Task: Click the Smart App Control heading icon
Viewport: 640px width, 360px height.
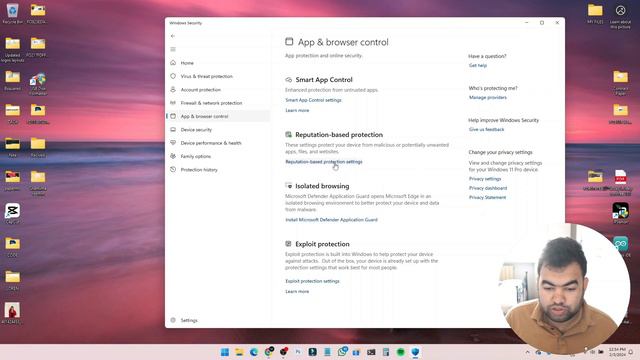Action: pyautogui.click(x=289, y=80)
